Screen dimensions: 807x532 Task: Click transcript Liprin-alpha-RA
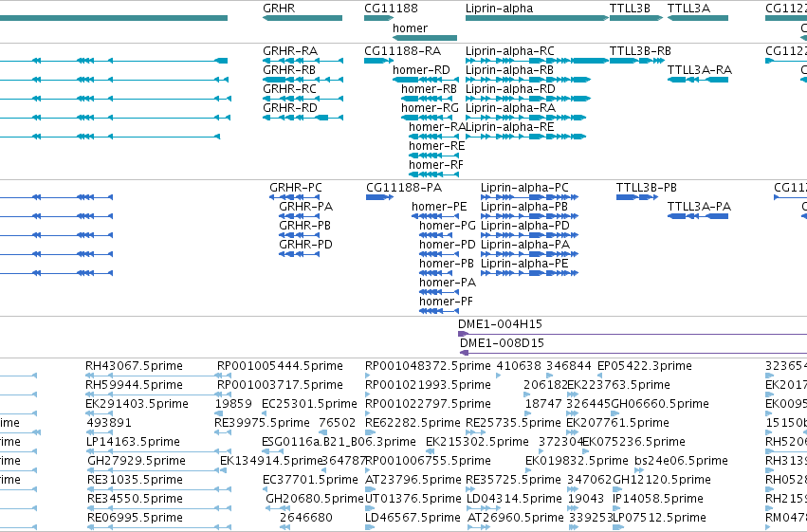pos(510,108)
